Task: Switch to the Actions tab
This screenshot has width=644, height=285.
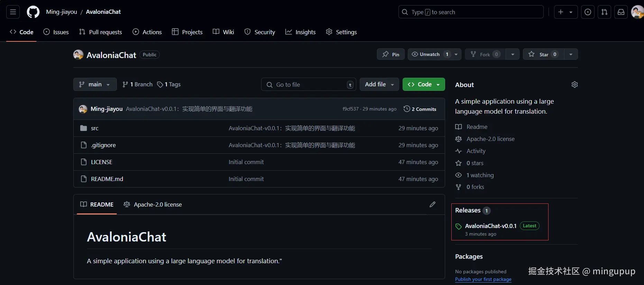Action: click(147, 32)
